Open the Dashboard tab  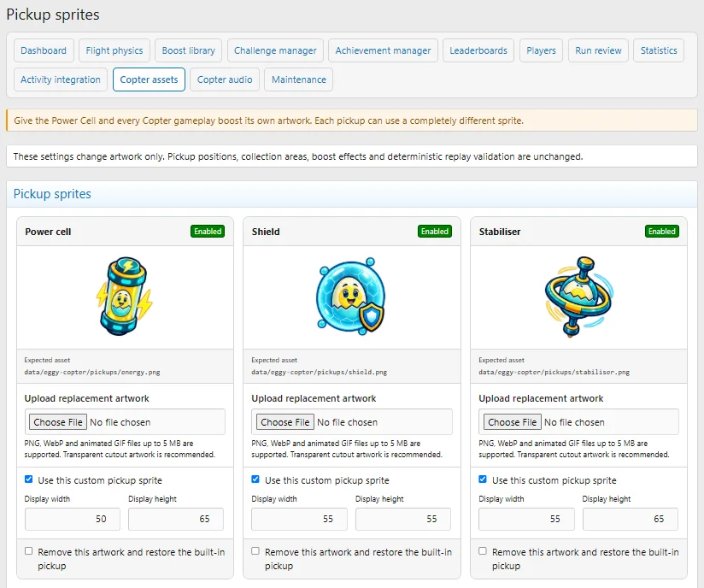point(44,50)
